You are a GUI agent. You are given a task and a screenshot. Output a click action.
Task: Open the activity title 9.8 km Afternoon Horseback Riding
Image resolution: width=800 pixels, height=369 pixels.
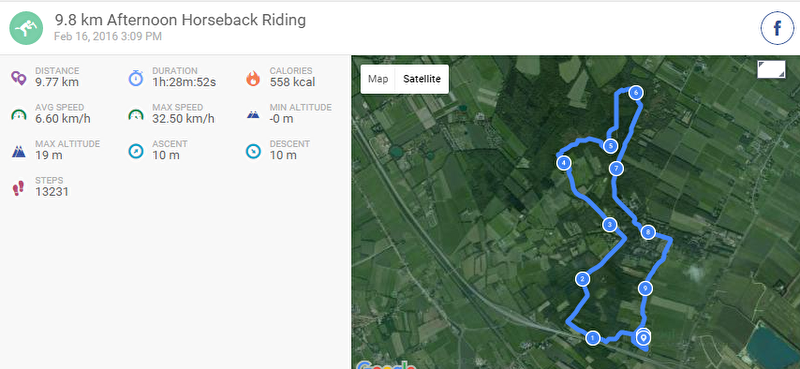click(180, 20)
